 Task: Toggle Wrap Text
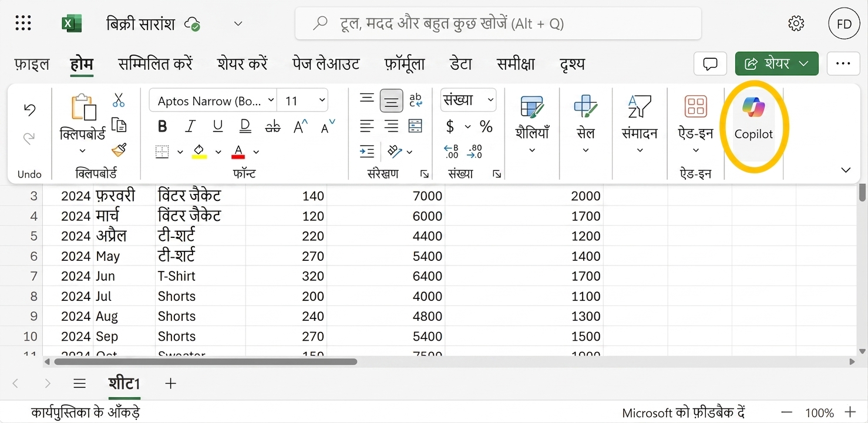[x=416, y=100]
